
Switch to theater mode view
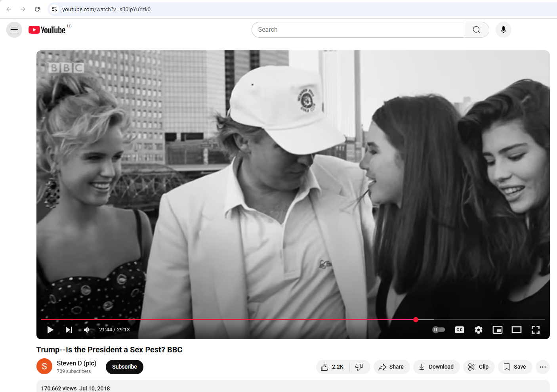pos(517,330)
